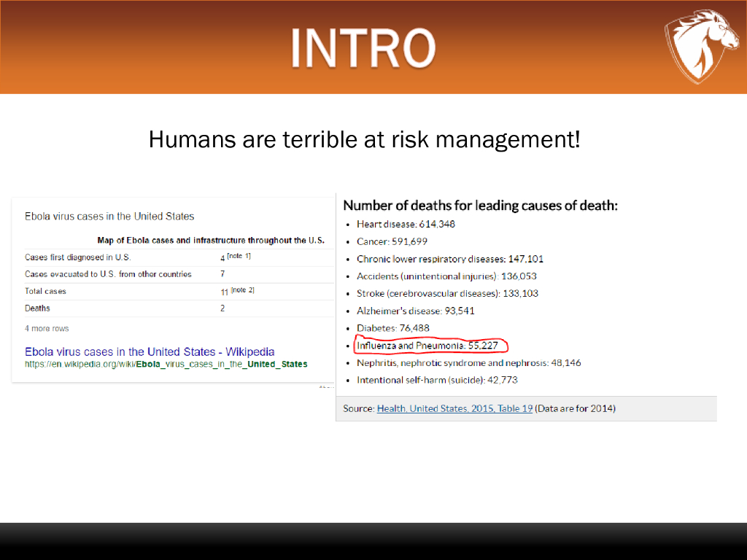This screenshot has height=560, width=747.
Task: Select the Diabetes: 76,488 list item
Action: (392, 328)
